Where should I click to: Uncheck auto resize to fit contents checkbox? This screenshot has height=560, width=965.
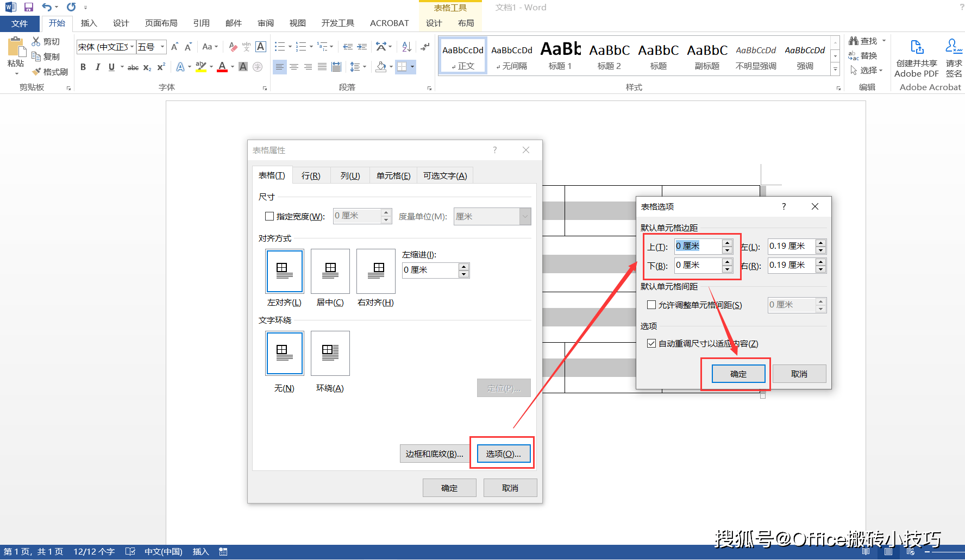[x=651, y=343]
